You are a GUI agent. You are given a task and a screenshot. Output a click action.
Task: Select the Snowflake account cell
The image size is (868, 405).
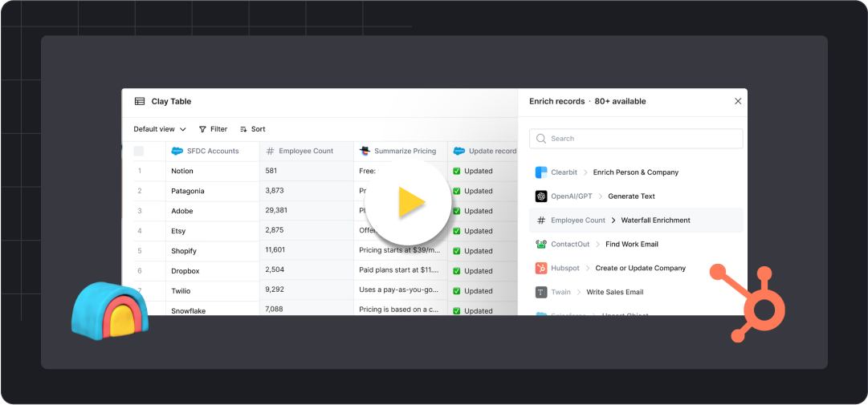(x=212, y=309)
